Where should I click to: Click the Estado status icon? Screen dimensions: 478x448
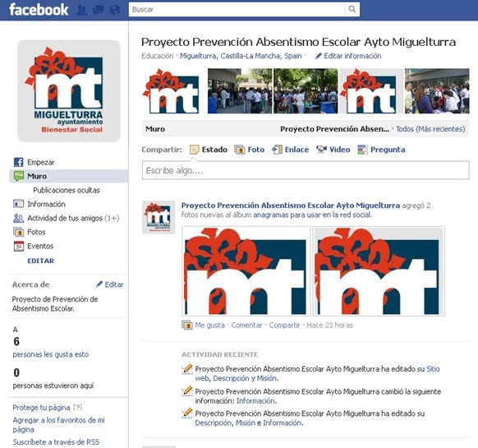click(x=194, y=150)
